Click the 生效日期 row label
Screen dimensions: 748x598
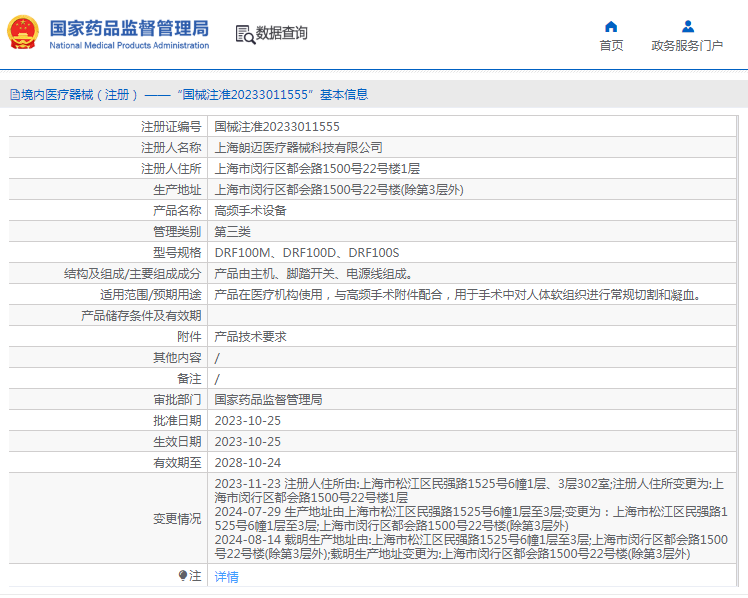[177, 441]
